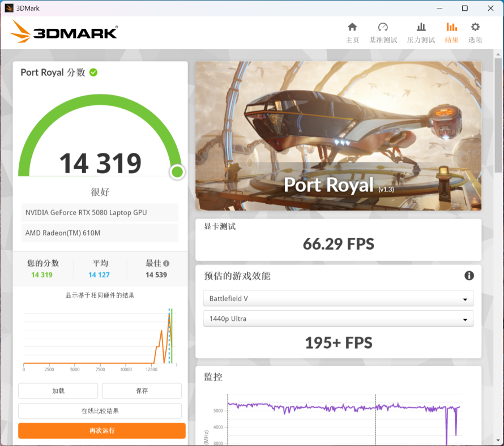Open the Battlefield V game dropdown
This screenshot has height=446, width=504.
(x=338, y=298)
